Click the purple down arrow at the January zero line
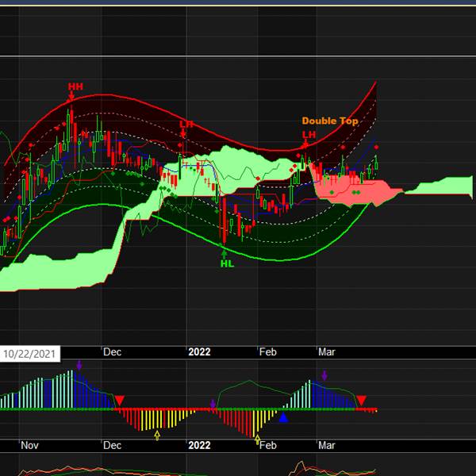476x476 pixels. pyautogui.click(x=213, y=404)
